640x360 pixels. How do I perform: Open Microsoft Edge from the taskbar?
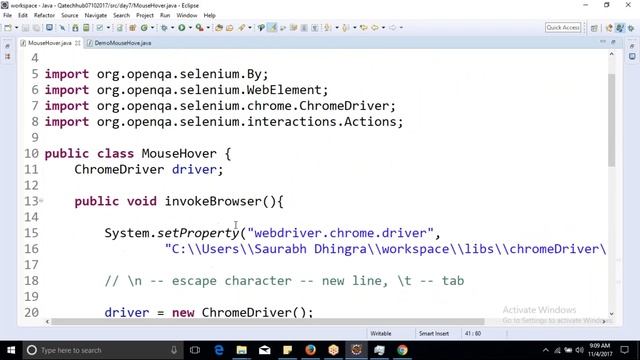(219, 350)
